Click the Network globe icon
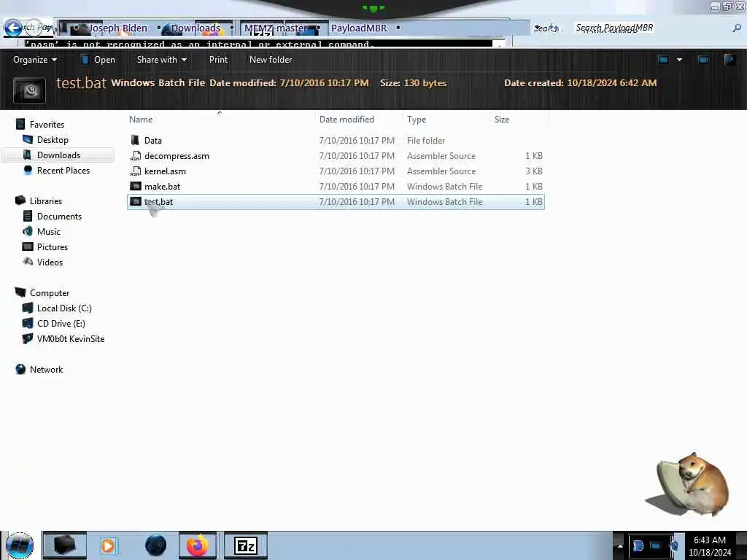The height and width of the screenshot is (560, 747). pos(20,369)
